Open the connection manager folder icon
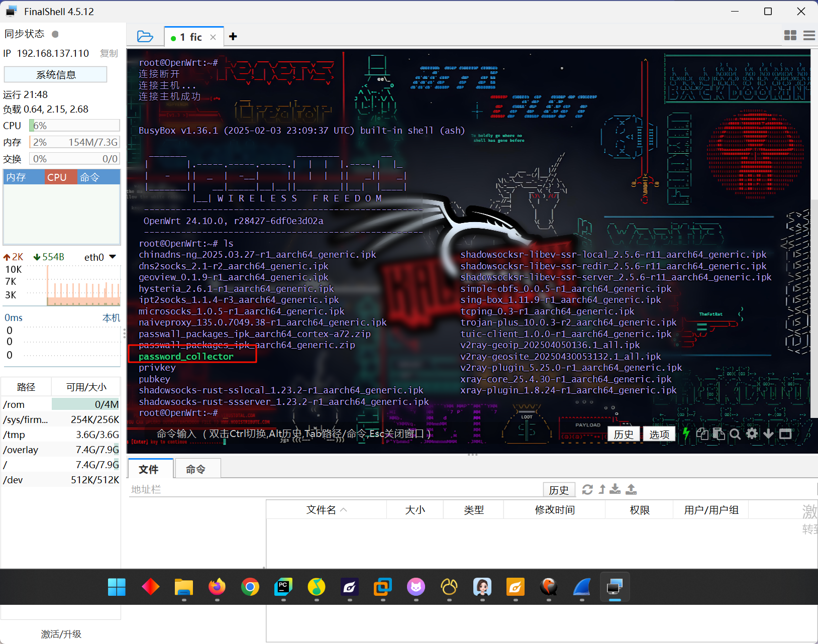The width and height of the screenshot is (818, 644). click(145, 36)
